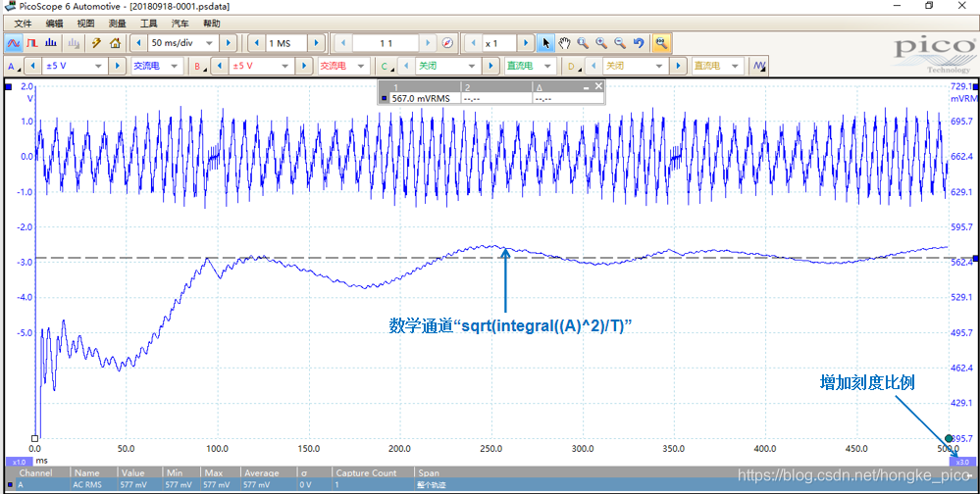Decrease the x1 horizontal zoom factor
980x494 pixels.
point(473,43)
